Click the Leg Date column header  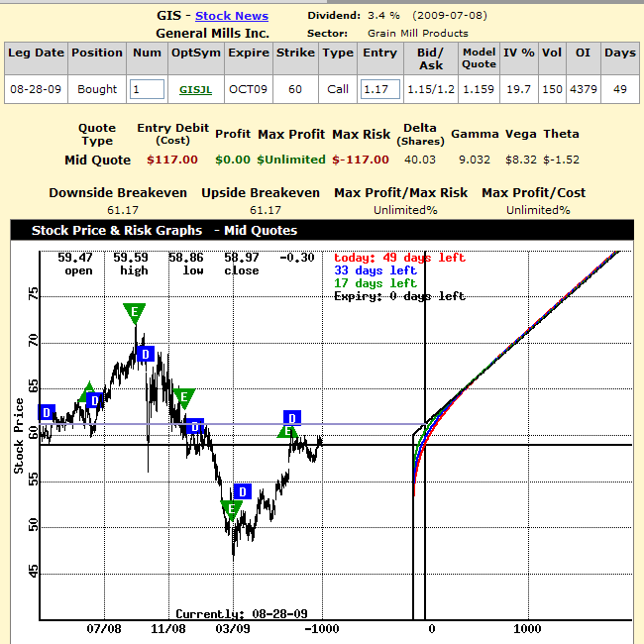click(36, 53)
